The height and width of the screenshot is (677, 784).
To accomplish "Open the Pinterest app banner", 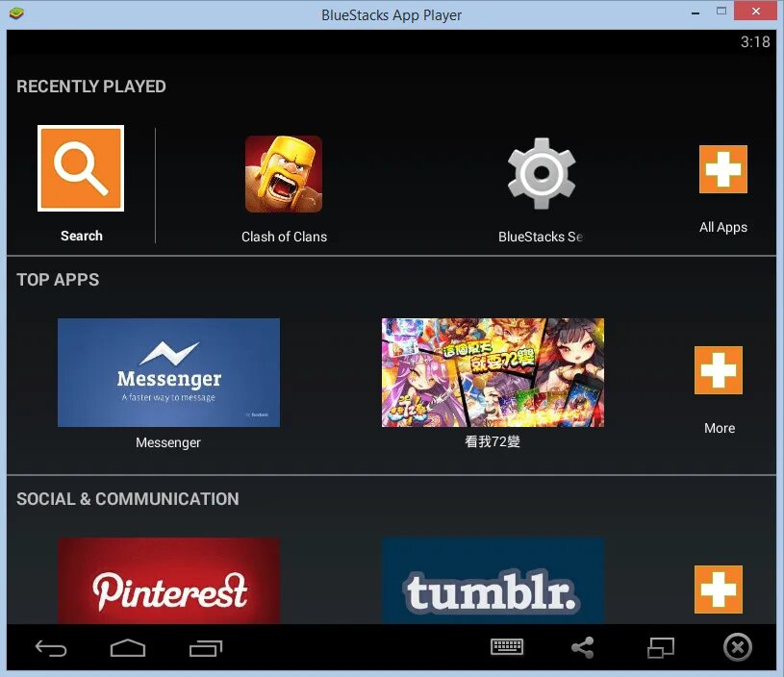I will 169,581.
